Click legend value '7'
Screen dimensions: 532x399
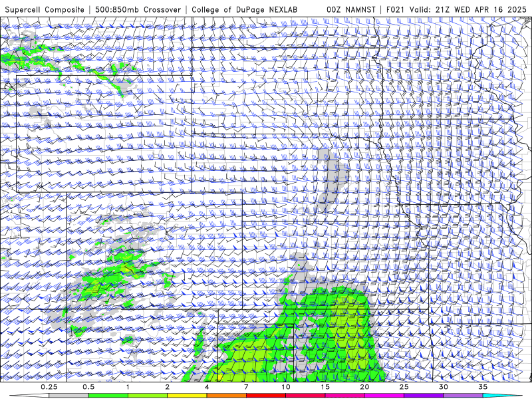tap(246, 387)
